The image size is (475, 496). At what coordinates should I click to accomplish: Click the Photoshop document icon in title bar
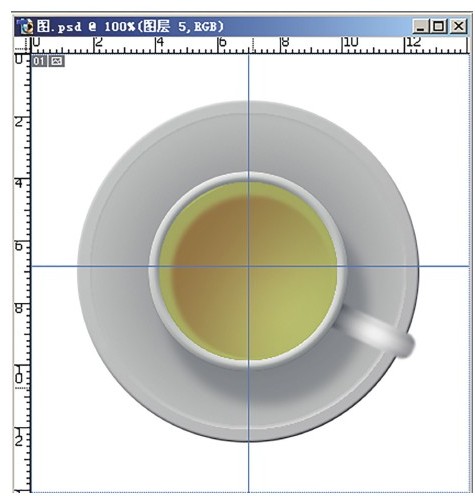26,27
